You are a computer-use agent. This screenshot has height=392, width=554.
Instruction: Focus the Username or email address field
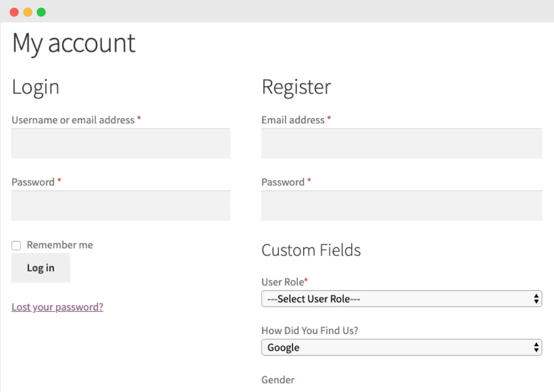point(121,143)
